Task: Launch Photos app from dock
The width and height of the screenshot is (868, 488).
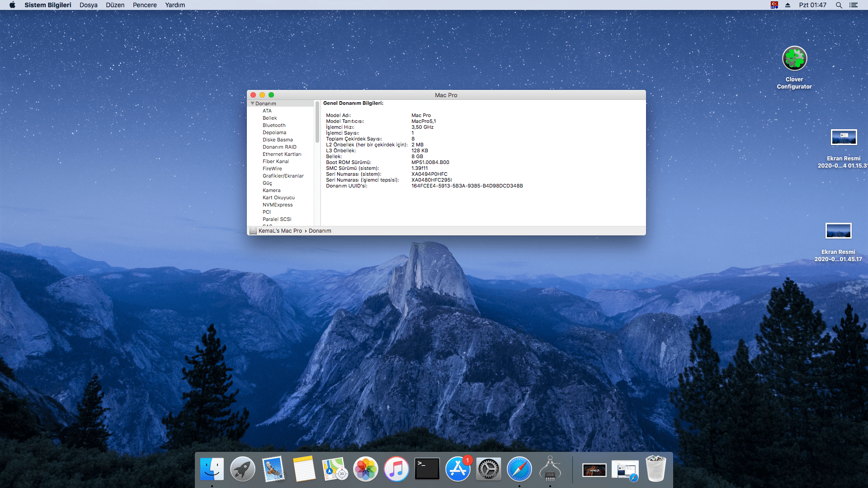Action: (365, 469)
